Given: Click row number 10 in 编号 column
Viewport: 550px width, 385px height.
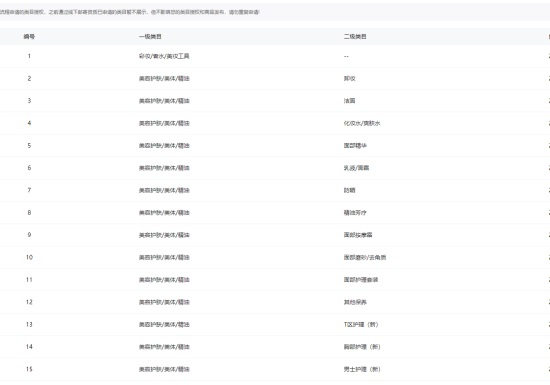Looking at the screenshot, I should tap(29, 257).
